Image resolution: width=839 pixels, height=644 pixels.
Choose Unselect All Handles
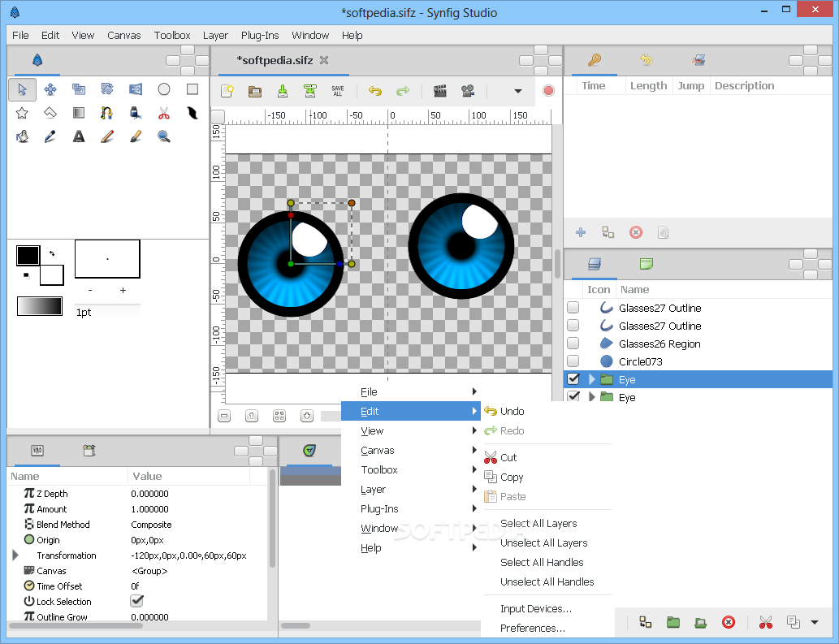click(547, 581)
